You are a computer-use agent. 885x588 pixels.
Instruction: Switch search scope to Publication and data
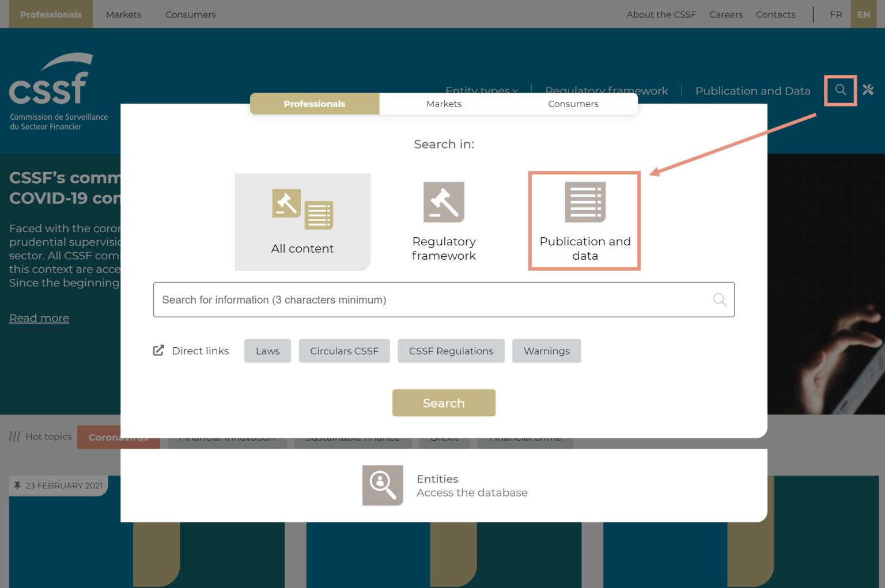pyautogui.click(x=584, y=221)
